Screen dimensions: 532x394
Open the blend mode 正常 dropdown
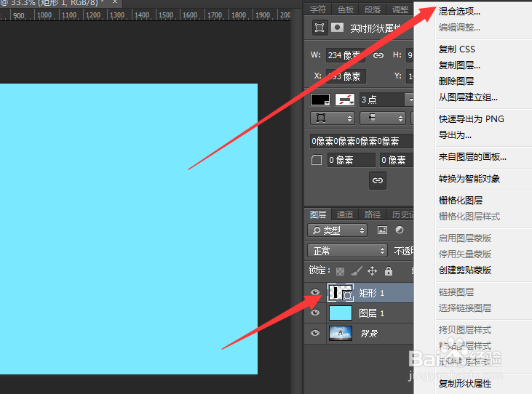click(347, 251)
